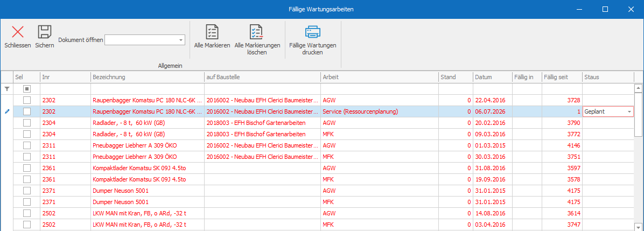Click the pencil edit indicator on selected row

(6, 111)
